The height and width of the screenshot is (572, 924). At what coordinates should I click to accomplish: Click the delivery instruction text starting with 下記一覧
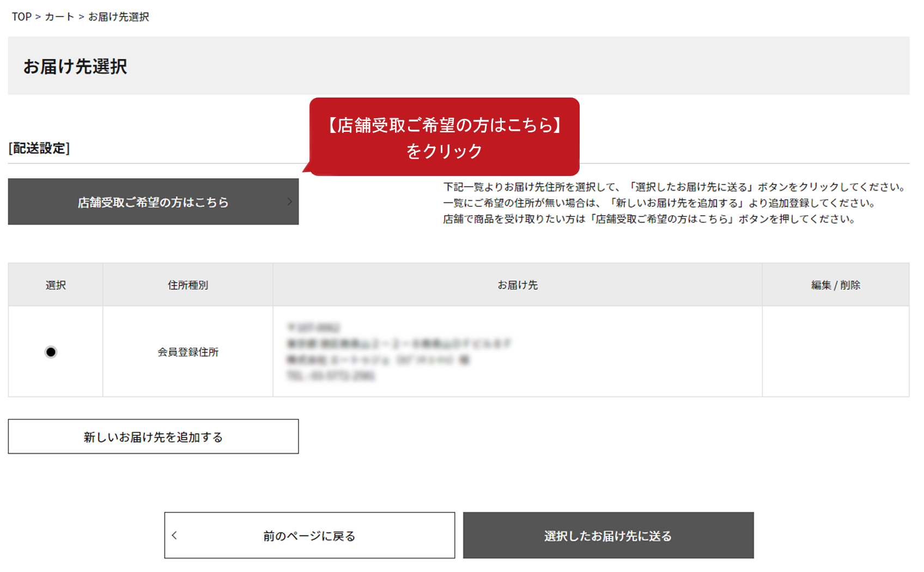click(x=674, y=187)
